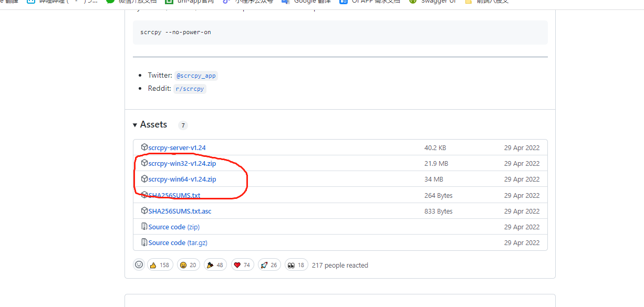Open the @scrcpy_app Twitter link
This screenshot has height=307, width=644.
pos(196,76)
